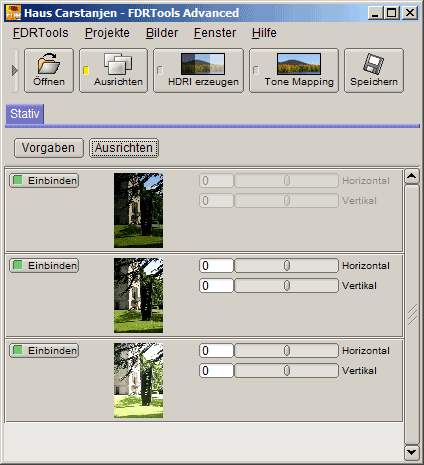Toggle Einbinden for the first dark image

[44, 180]
